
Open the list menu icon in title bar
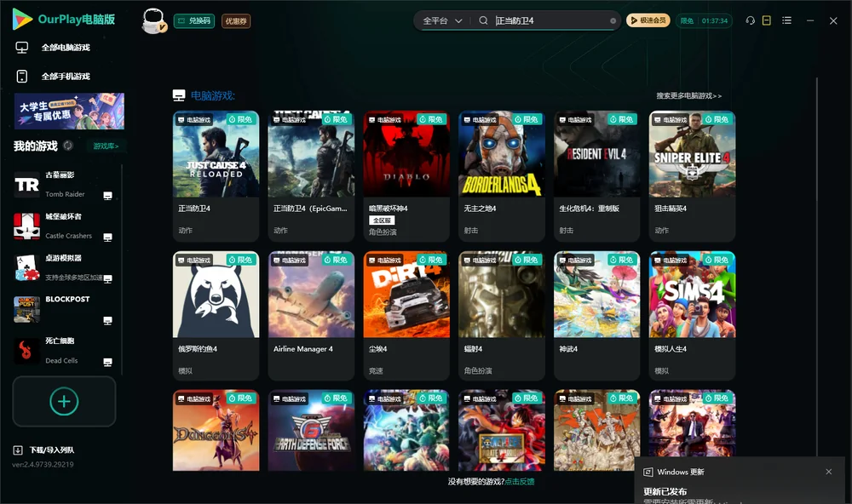[786, 20]
